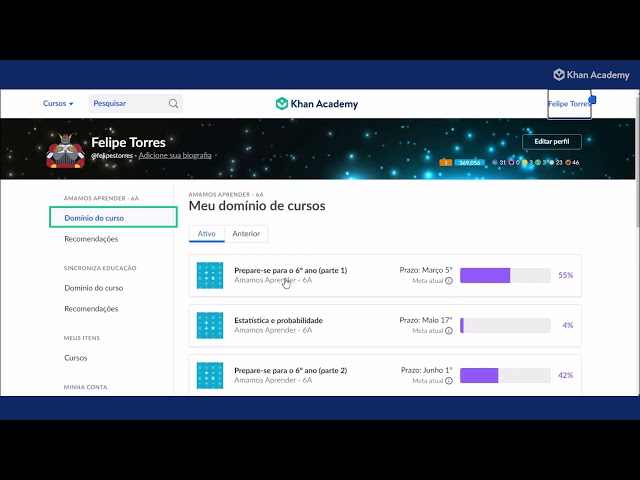Open the Cursos dropdown menu
The width and height of the screenshot is (640, 480).
[x=58, y=104]
